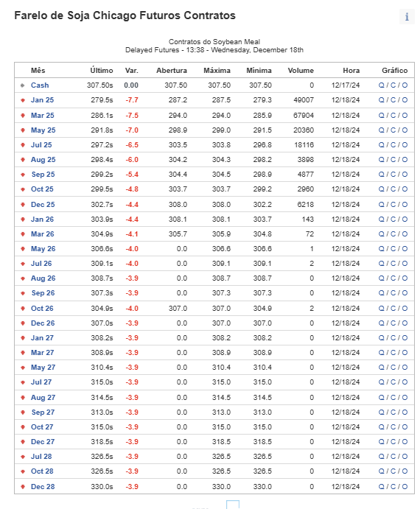Click the red down arrow beside Dec 26
The height and width of the screenshot is (509, 420).
click(23, 323)
